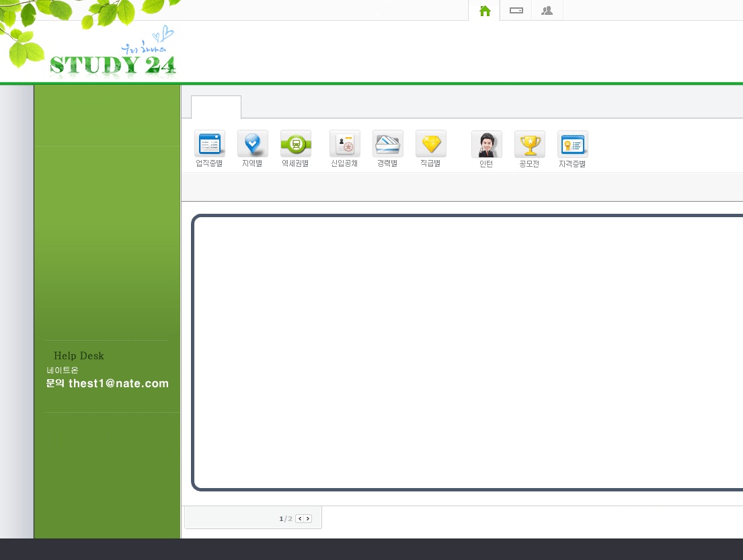
Task: Open the members people icon tab
Action: 547,11
